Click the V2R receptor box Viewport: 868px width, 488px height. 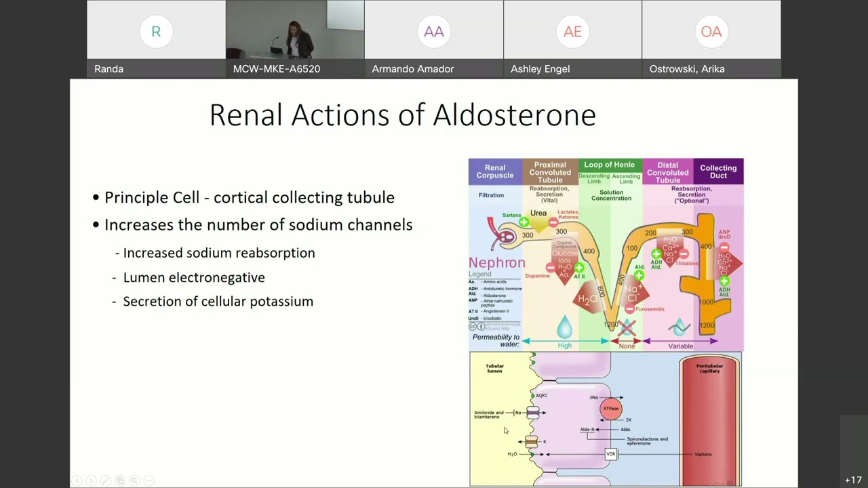[611, 454]
